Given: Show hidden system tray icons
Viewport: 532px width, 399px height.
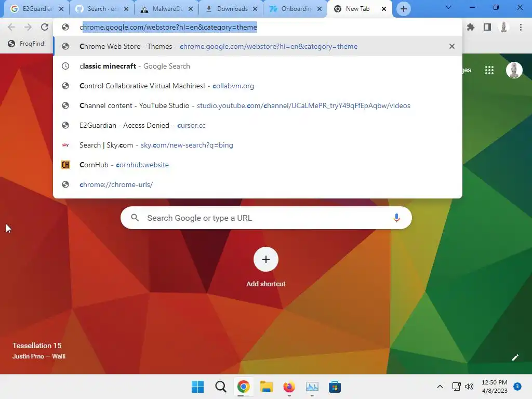Looking at the screenshot, I should [x=440, y=387].
